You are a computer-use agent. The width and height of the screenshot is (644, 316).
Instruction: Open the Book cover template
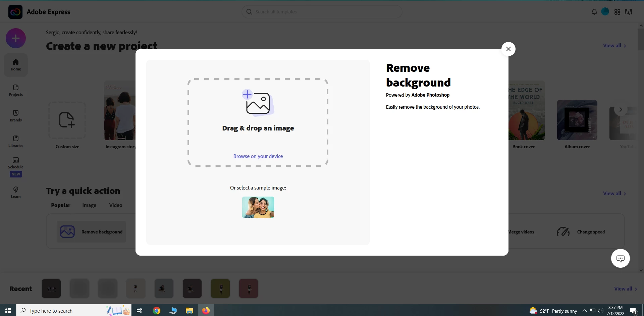527,115
